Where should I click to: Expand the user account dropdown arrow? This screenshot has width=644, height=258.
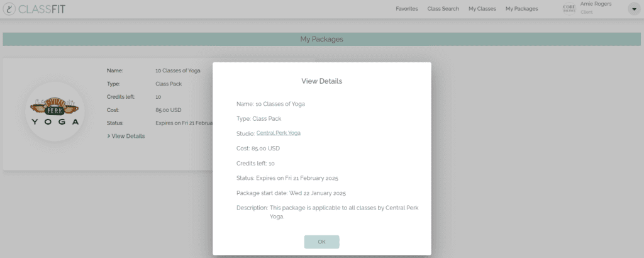click(633, 9)
